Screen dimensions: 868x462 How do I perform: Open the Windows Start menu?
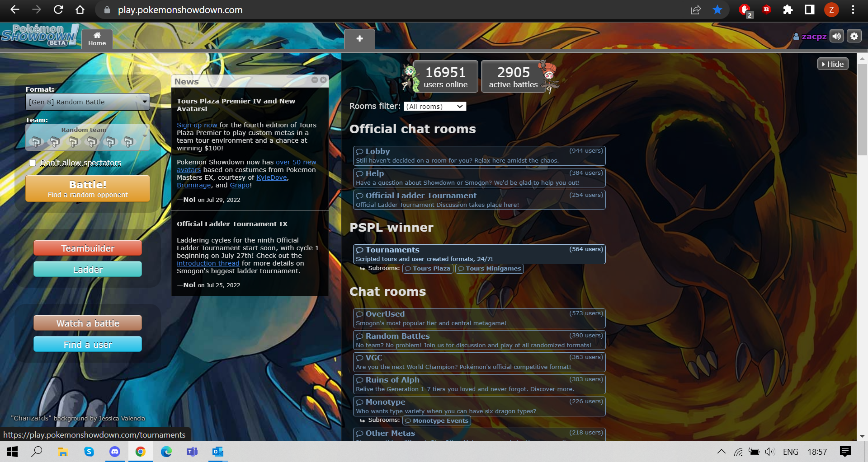[12, 452]
